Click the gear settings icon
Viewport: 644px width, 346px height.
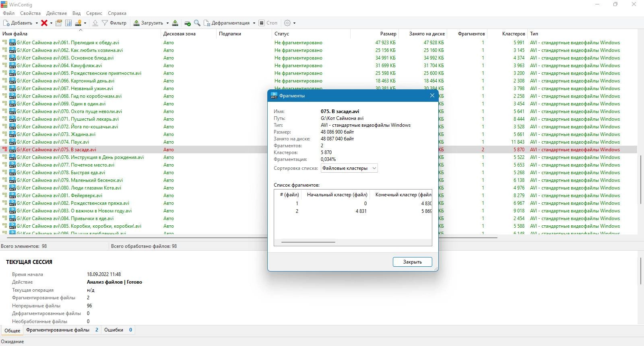coord(287,23)
